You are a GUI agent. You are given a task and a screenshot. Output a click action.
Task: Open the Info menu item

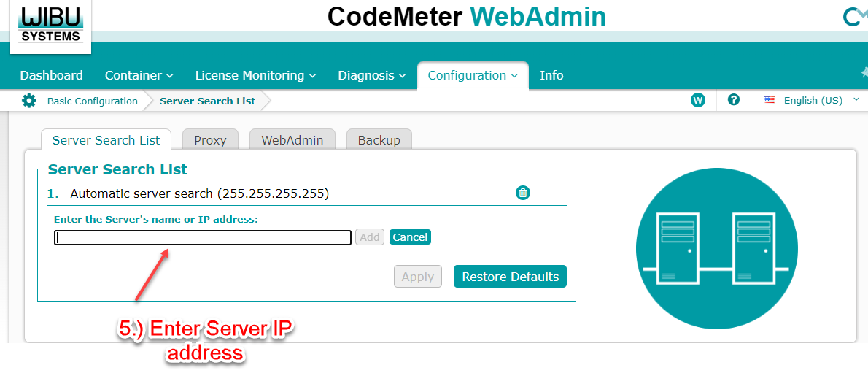(551, 75)
